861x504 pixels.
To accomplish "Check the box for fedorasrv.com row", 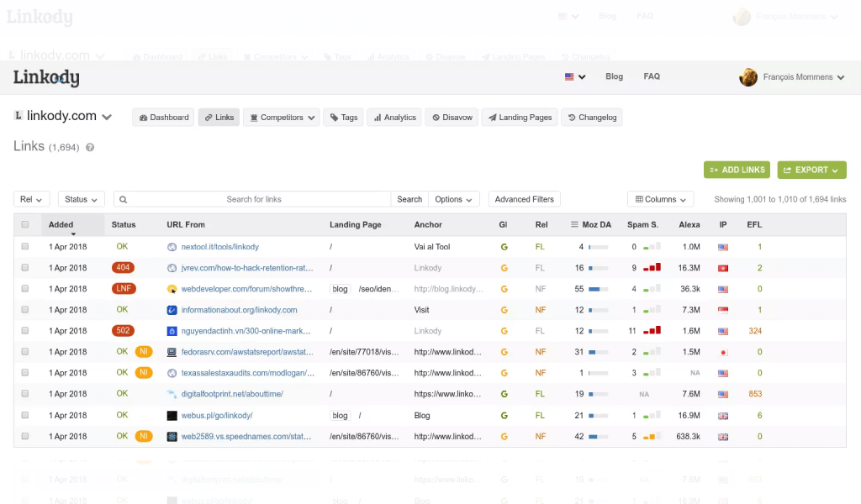I will coord(24,351).
